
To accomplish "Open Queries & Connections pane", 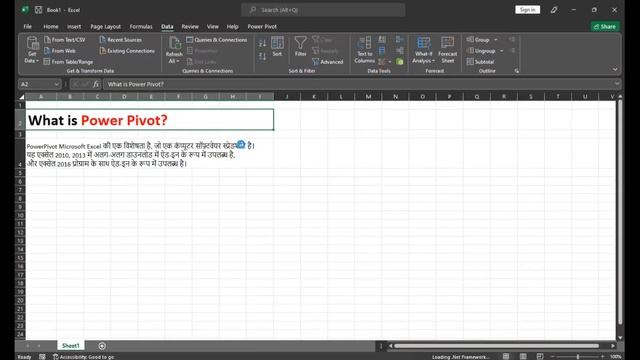I will pos(217,40).
